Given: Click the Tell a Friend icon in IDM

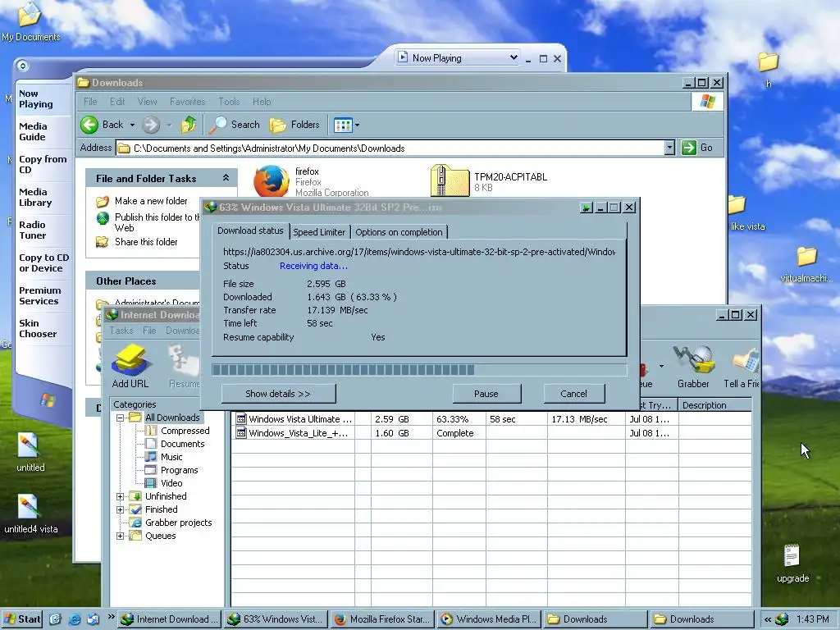Looking at the screenshot, I should 746,362.
